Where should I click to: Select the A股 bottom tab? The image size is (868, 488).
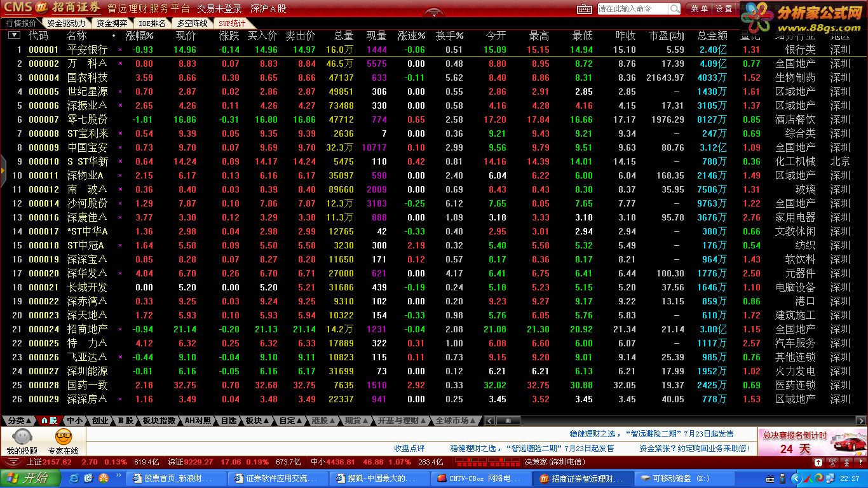(x=49, y=421)
